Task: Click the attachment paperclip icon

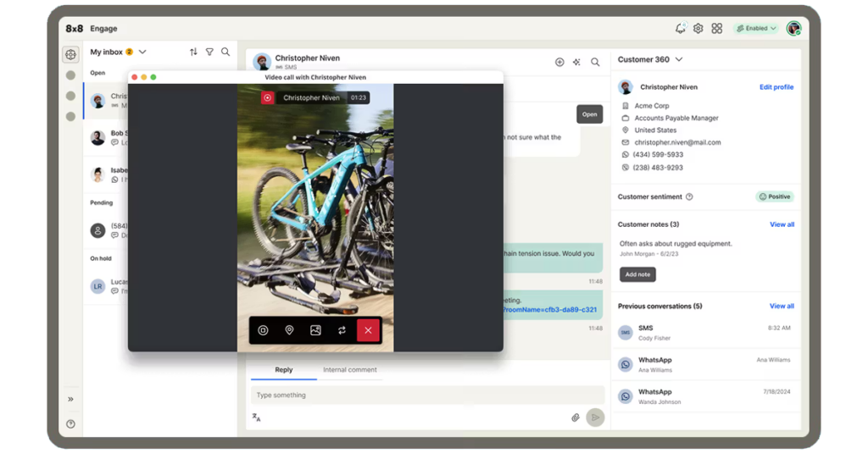Action: 576,417
